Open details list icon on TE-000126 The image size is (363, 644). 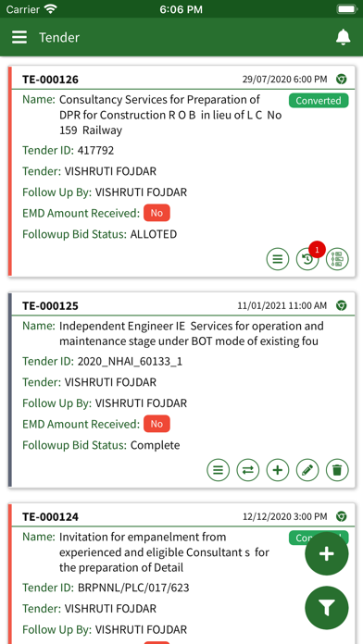(278, 259)
